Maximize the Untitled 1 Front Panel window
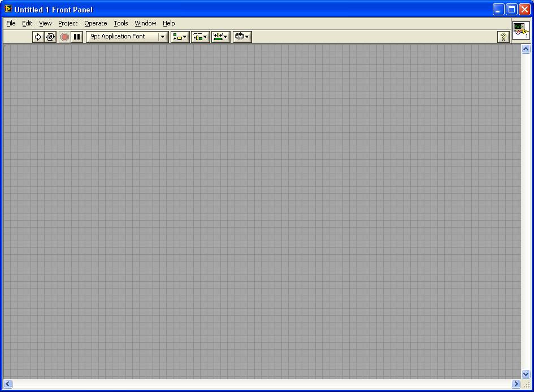Viewport: 534px width, 392px height. pos(511,10)
